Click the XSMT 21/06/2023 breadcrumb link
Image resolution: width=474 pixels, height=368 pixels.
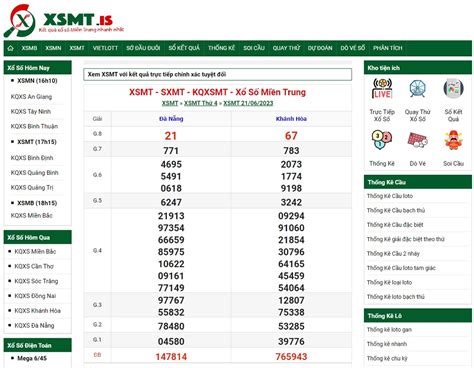(x=248, y=103)
